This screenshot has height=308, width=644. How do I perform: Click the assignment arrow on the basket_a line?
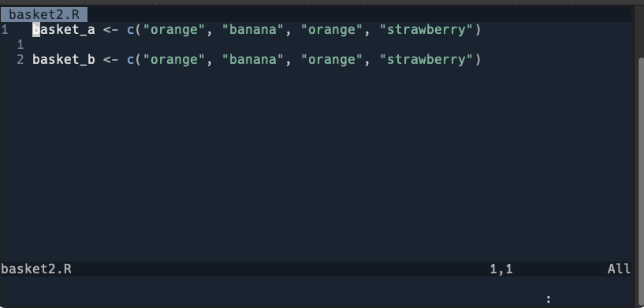pos(111,30)
